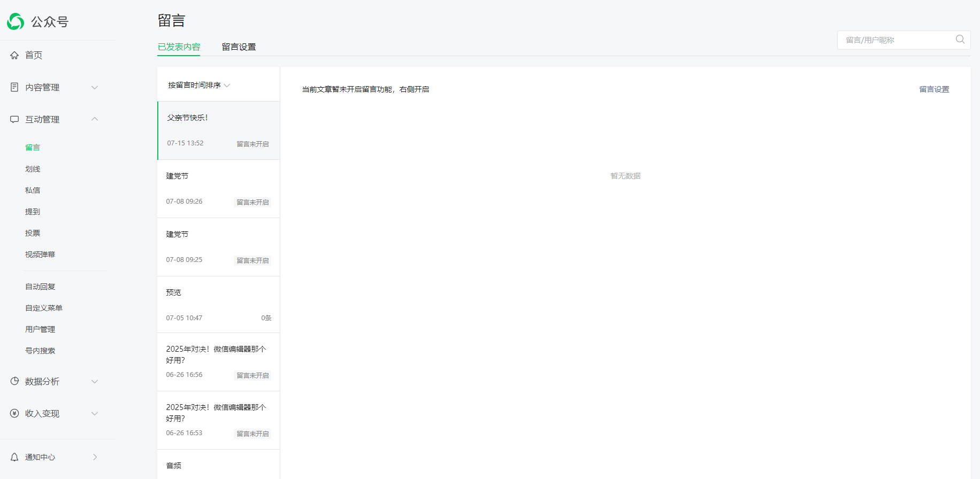
Task: Open 私信 in the sidebar menu
Action: pyautogui.click(x=33, y=190)
